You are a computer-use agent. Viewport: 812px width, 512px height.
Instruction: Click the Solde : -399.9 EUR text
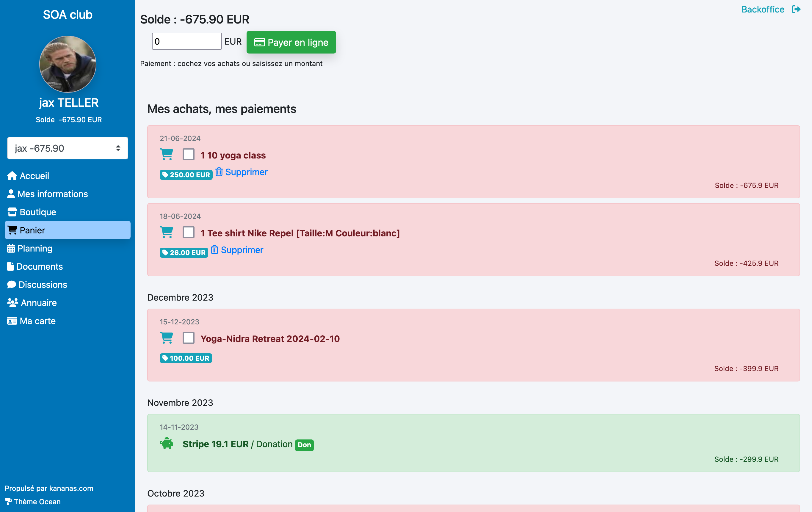(746, 368)
